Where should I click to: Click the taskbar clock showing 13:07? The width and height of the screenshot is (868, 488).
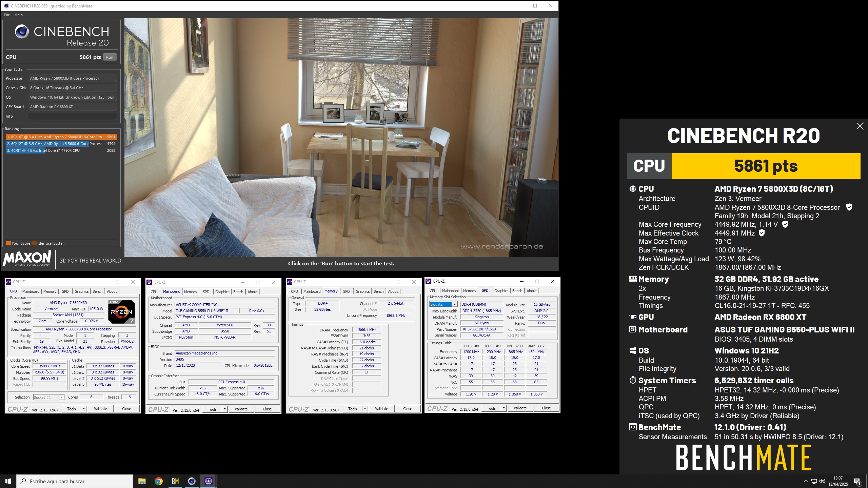click(x=838, y=481)
